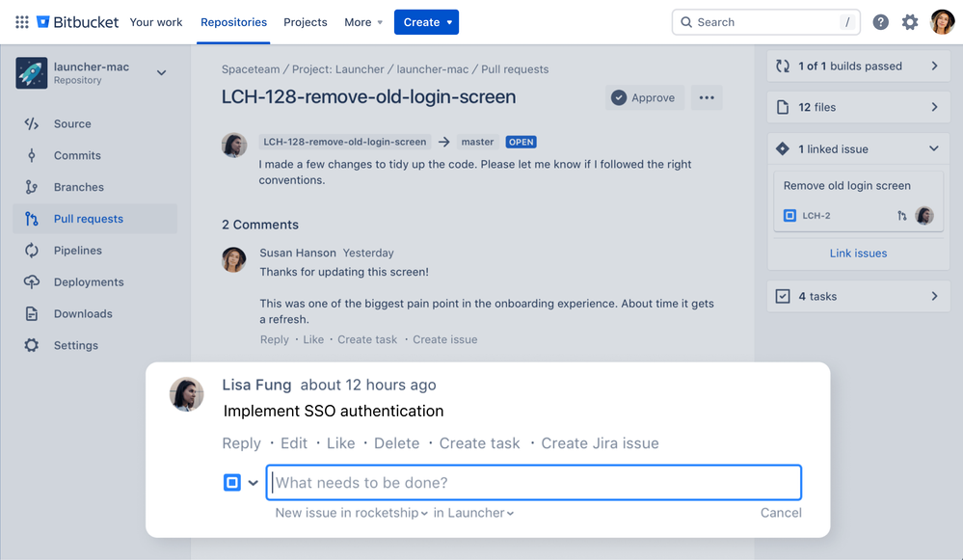Click the pull request icon on LCH-2 card

tap(901, 216)
